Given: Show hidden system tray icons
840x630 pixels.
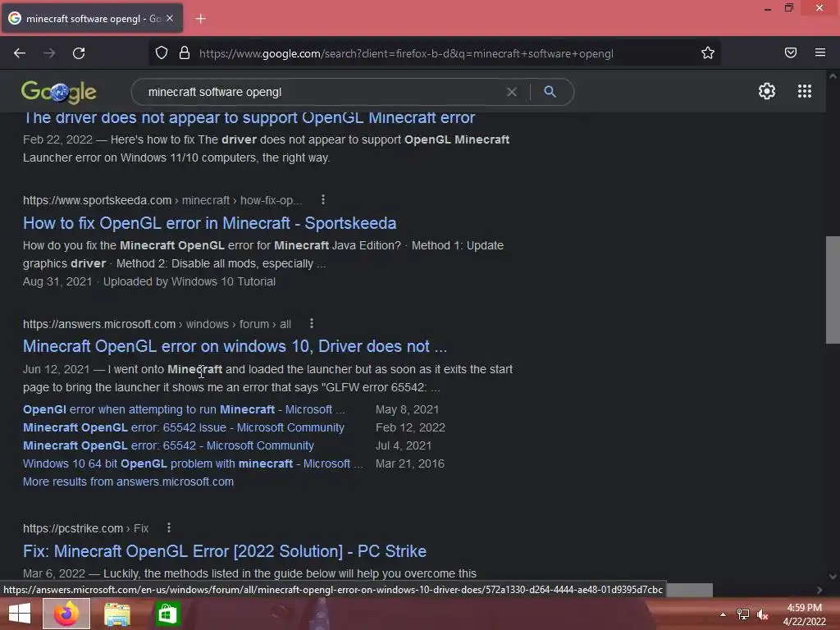Looking at the screenshot, I should 724,614.
